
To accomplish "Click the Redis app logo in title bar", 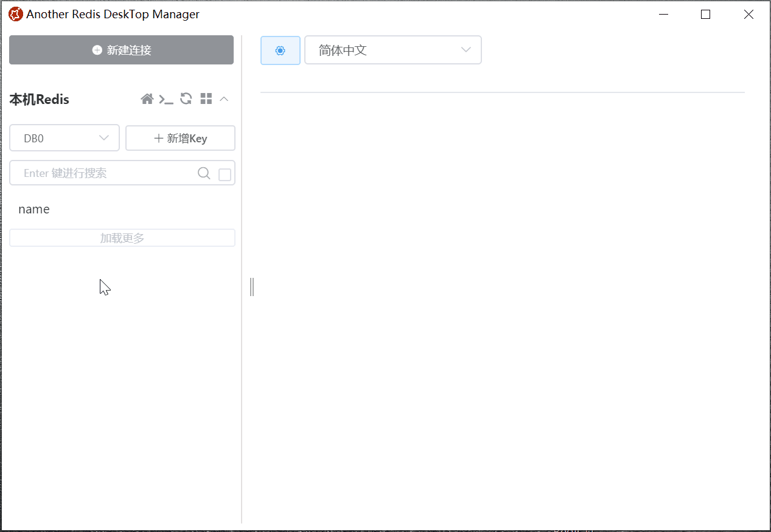I will [15, 14].
